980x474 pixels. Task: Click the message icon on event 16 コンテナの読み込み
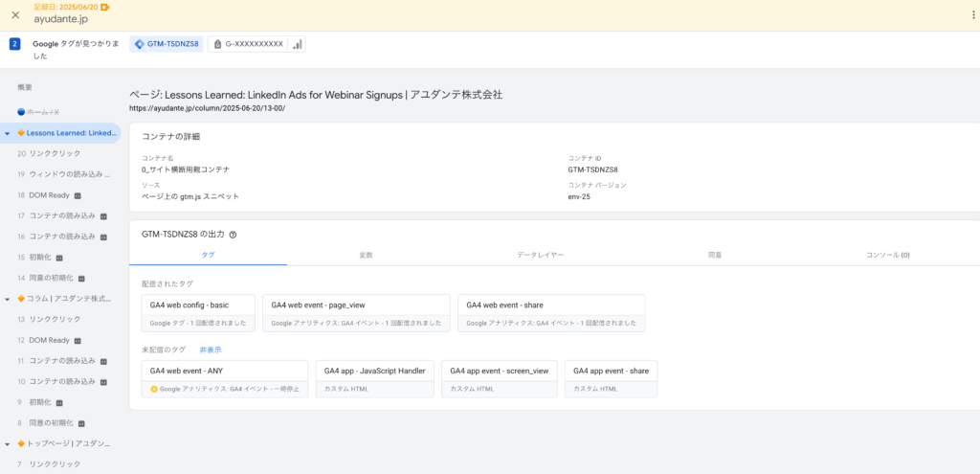[x=103, y=237]
